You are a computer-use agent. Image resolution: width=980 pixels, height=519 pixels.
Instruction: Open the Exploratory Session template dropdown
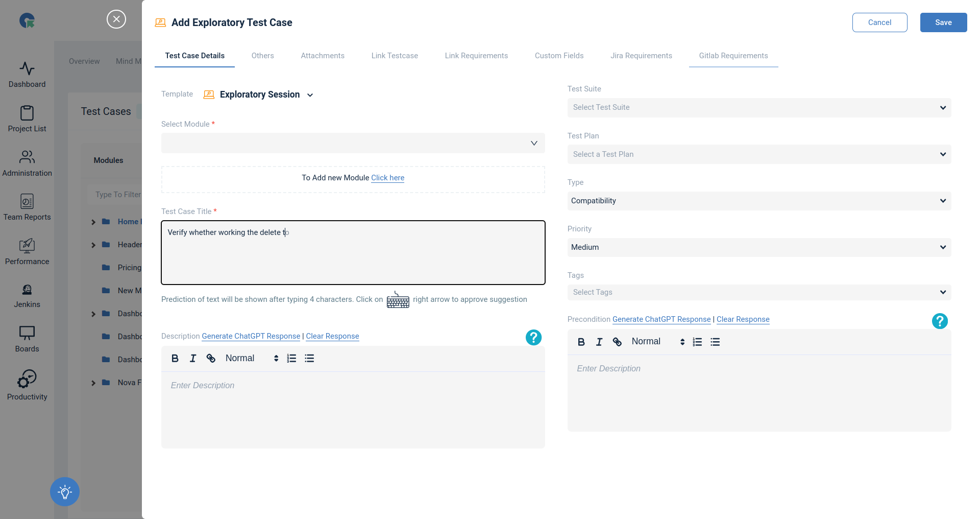(310, 95)
